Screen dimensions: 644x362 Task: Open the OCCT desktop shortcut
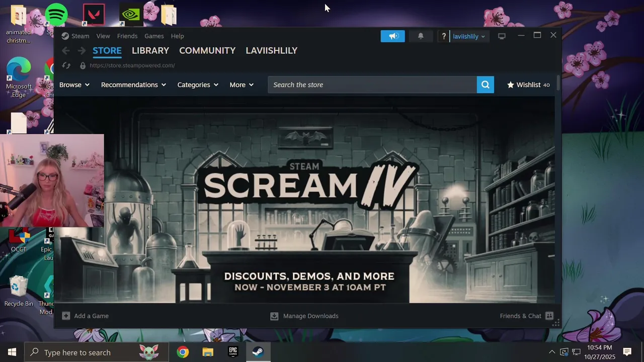pyautogui.click(x=19, y=240)
